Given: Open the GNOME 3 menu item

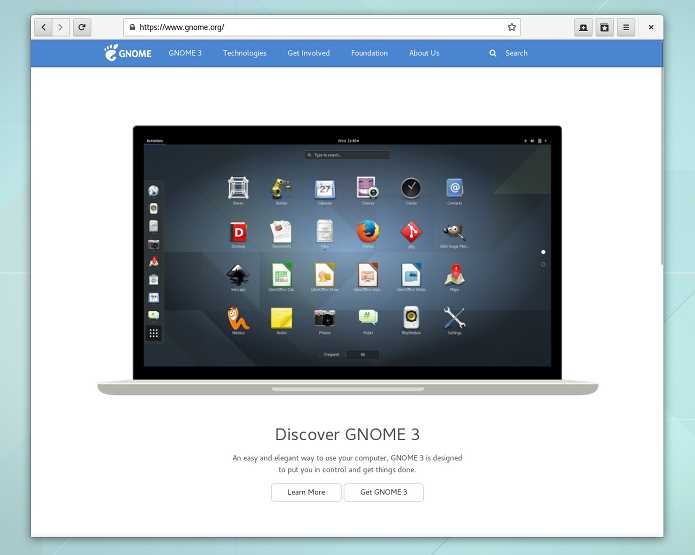Looking at the screenshot, I should click(185, 53).
